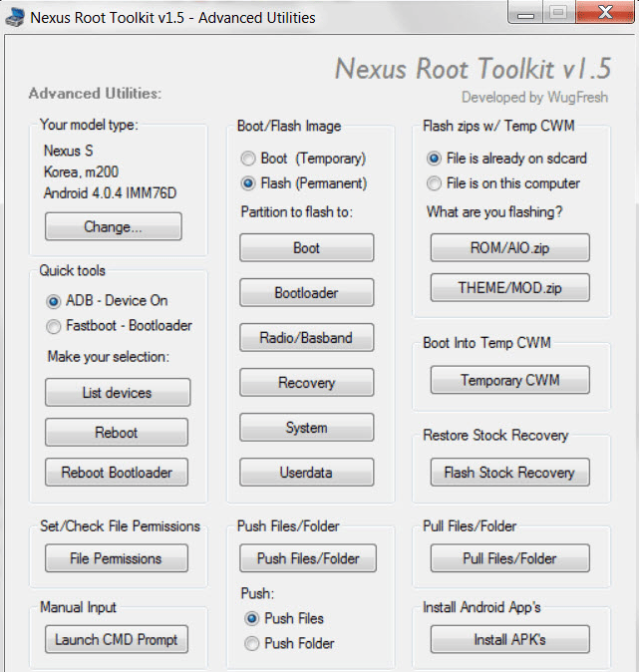Flash a ROM/AIO.zip file
This screenshot has width=639, height=672.
click(510, 247)
